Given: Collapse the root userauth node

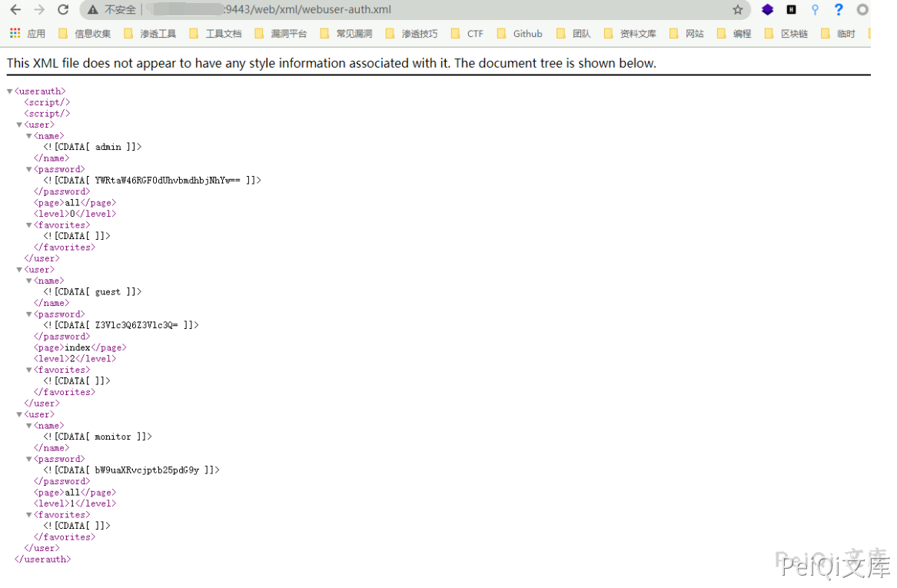Looking at the screenshot, I should 10,91.
